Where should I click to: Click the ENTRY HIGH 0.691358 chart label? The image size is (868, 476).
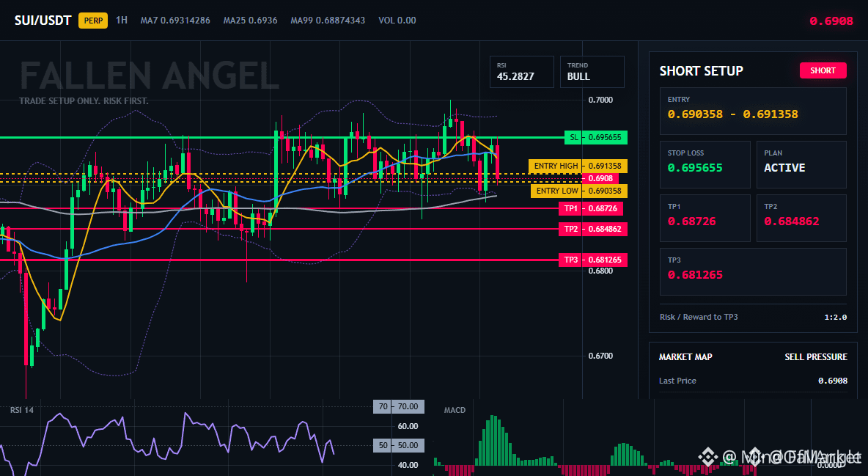[578, 166]
